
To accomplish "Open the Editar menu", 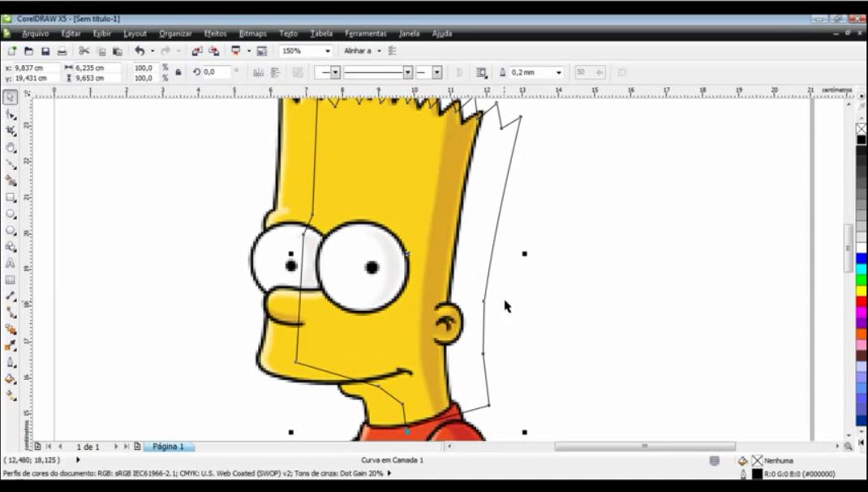I will [71, 33].
